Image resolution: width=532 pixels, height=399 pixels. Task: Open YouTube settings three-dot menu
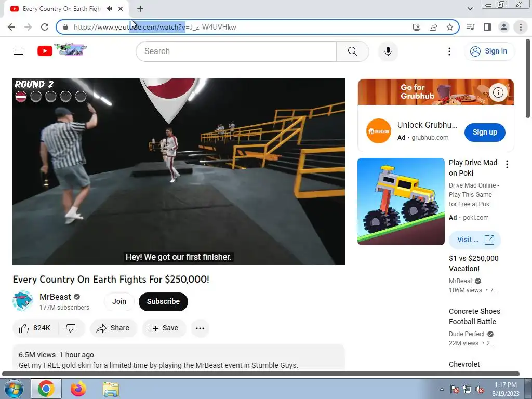pyautogui.click(x=449, y=51)
